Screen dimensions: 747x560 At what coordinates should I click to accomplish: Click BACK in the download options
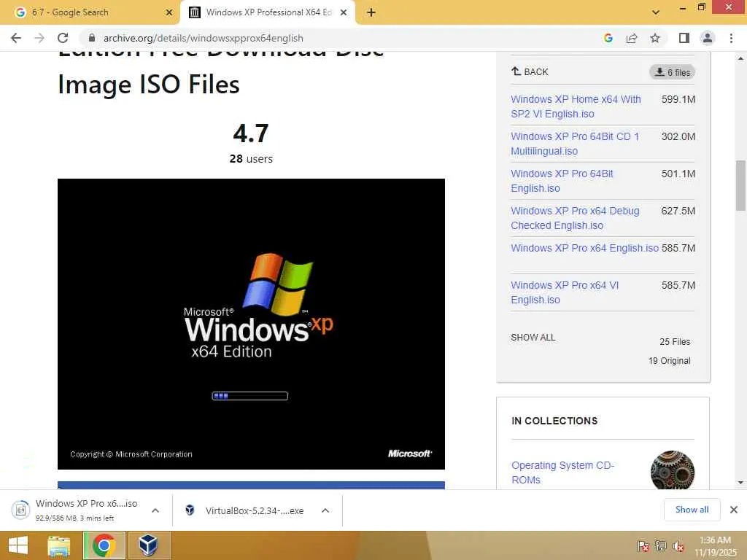pos(530,72)
